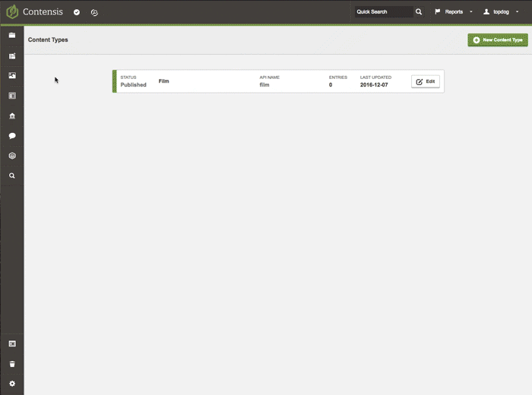
Task: Click the Edit button for Film
Action: point(426,81)
